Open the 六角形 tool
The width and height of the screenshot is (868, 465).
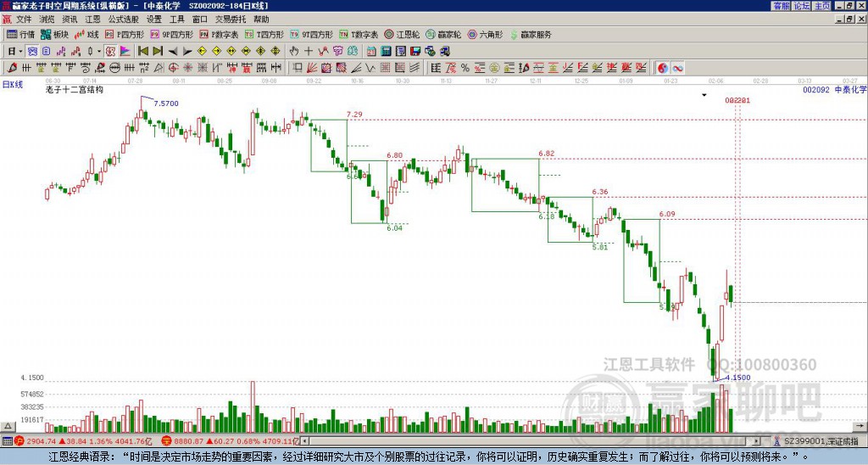(x=485, y=34)
